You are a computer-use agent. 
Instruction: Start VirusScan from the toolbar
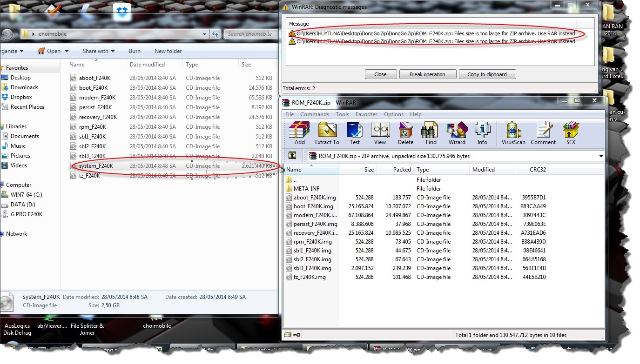pos(513,133)
